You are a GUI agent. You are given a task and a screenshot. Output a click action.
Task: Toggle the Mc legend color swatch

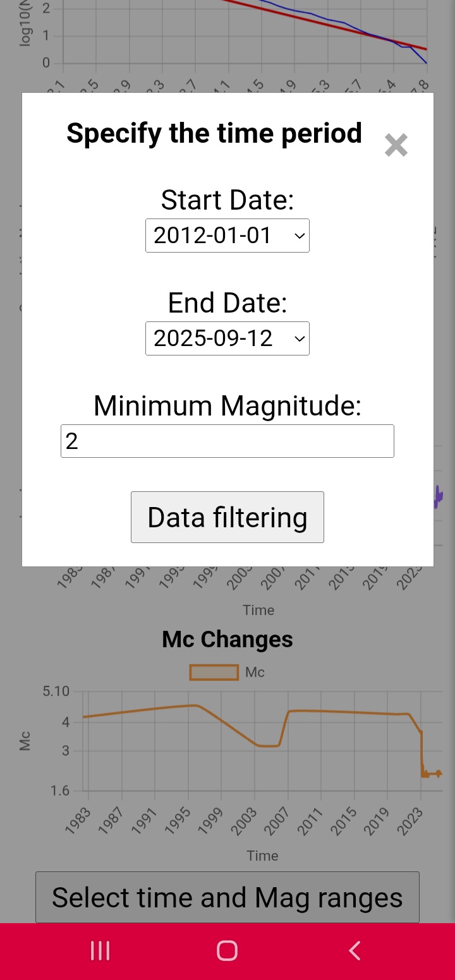(x=214, y=672)
